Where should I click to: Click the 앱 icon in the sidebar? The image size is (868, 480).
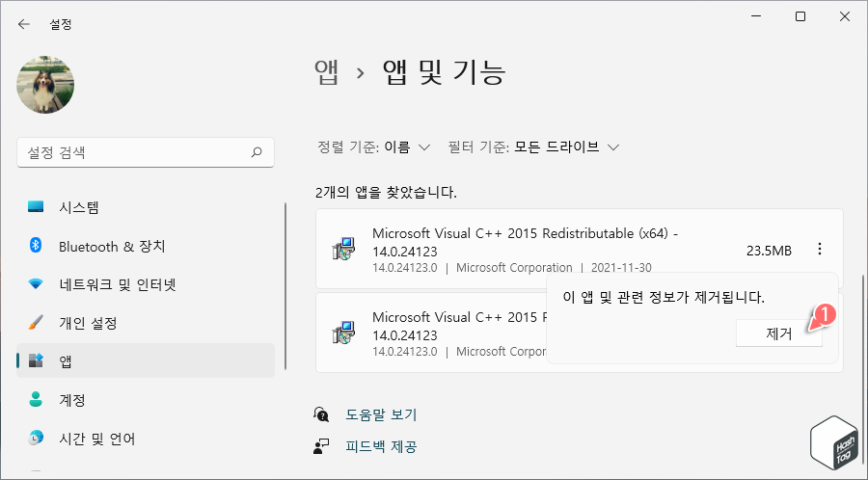(x=36, y=360)
